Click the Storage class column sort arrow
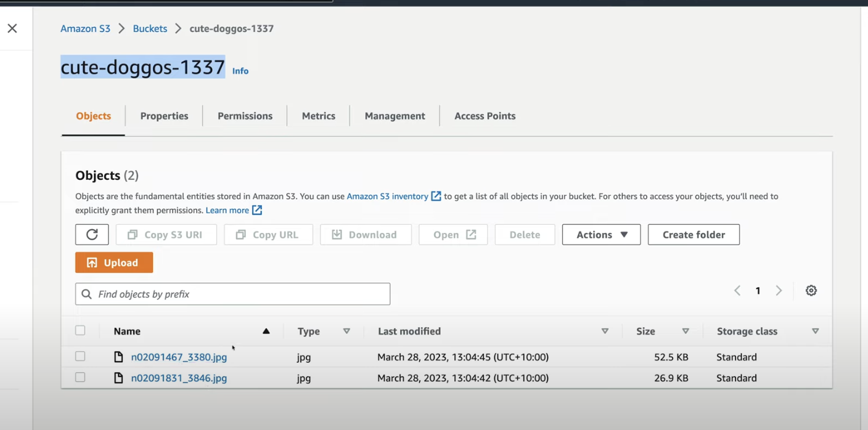 click(816, 331)
